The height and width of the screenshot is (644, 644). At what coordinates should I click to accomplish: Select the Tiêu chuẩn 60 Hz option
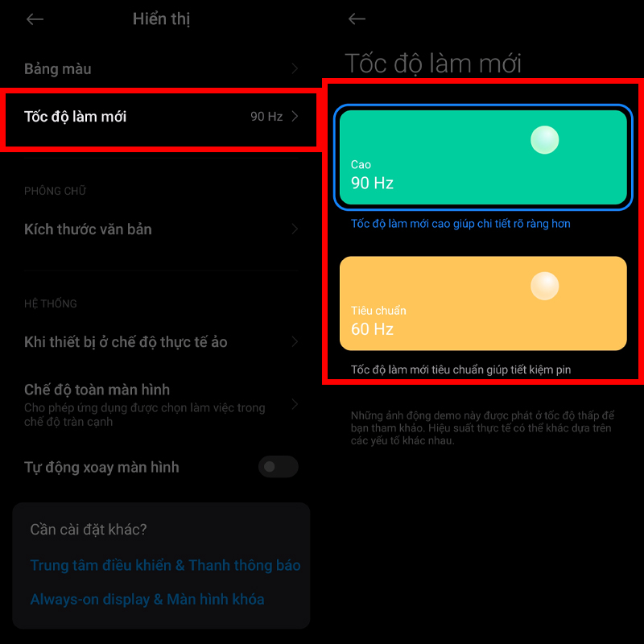[483, 303]
